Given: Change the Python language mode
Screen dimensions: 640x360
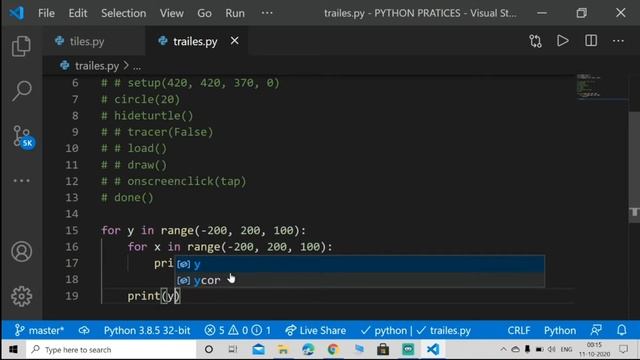Looking at the screenshot, I should 560,330.
